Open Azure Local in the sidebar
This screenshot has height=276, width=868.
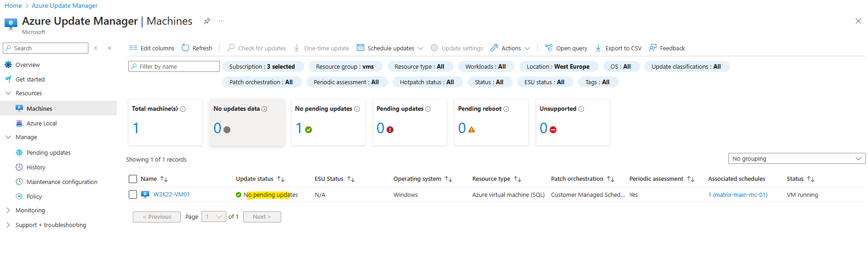(x=42, y=124)
